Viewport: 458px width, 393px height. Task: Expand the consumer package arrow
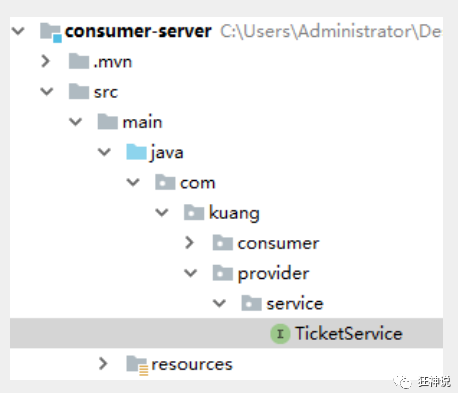tap(189, 243)
